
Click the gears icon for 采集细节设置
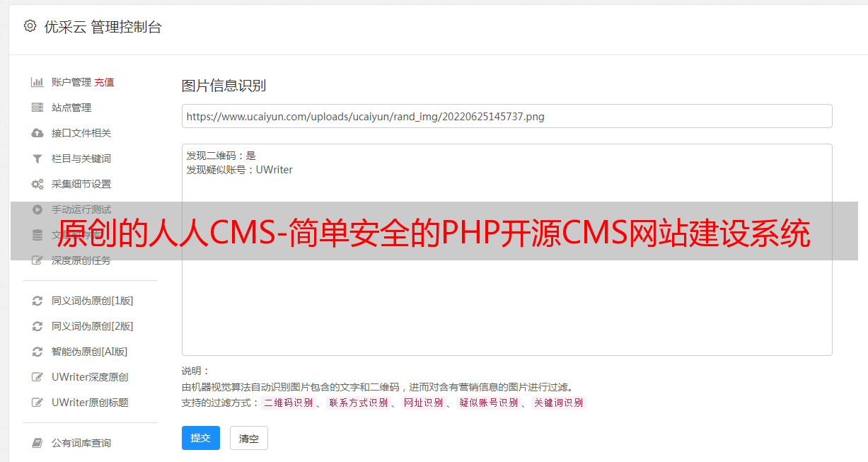coord(37,184)
